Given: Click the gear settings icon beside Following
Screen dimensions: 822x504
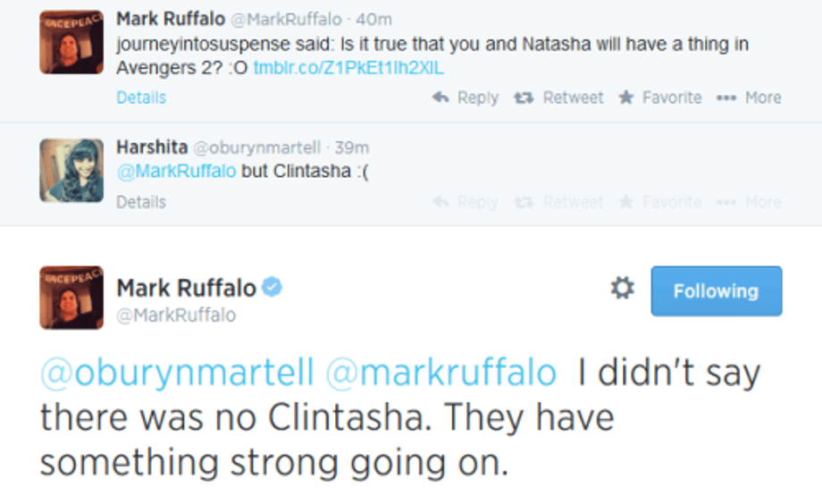Looking at the screenshot, I should coord(622,288).
